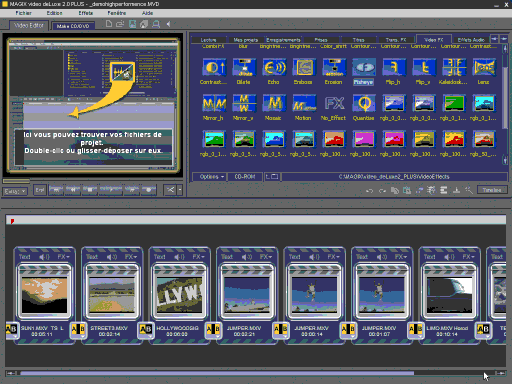Toggle AB transition before STREET3.MXV clip
Screen dimensions: 512x384
click(78, 329)
